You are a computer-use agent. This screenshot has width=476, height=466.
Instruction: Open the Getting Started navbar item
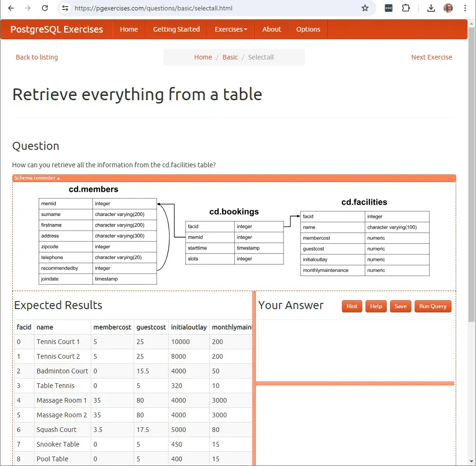coord(177,29)
